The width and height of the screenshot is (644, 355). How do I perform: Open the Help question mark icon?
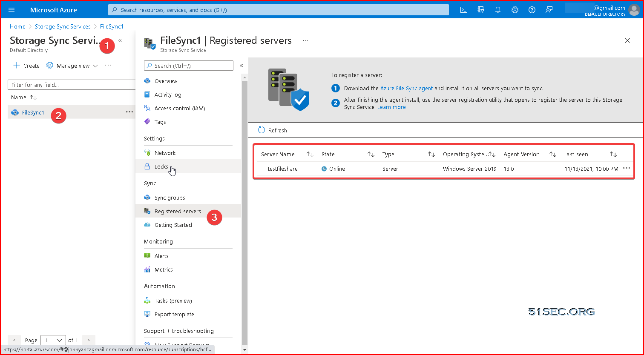point(532,10)
